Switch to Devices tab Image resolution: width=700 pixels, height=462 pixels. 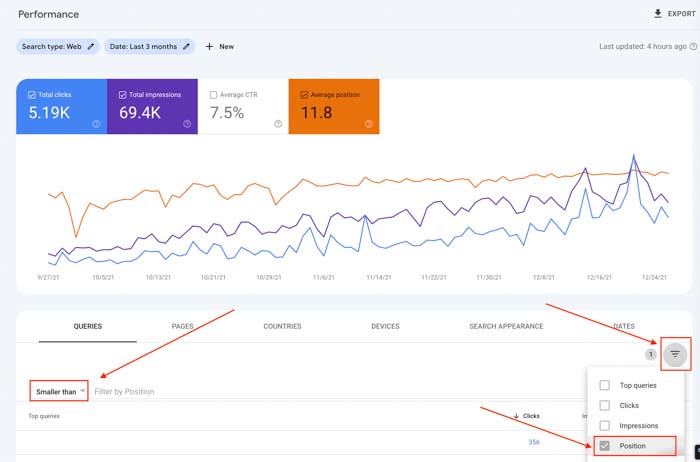[385, 326]
